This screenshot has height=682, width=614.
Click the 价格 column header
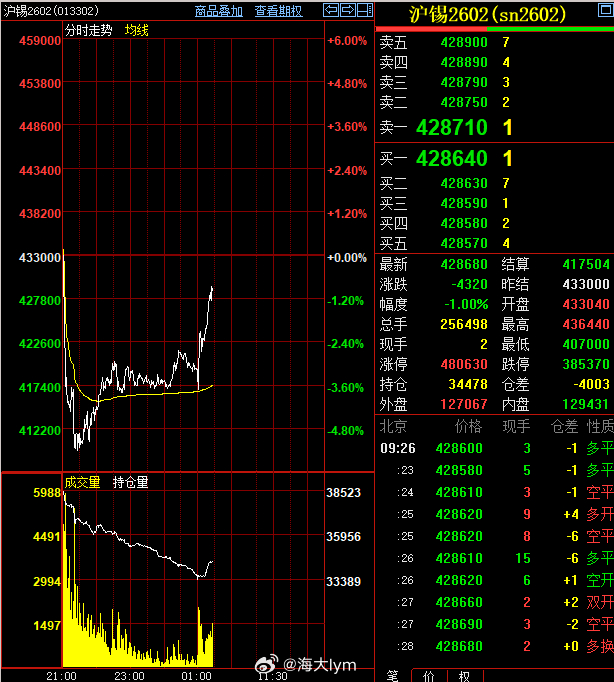[x=468, y=427]
